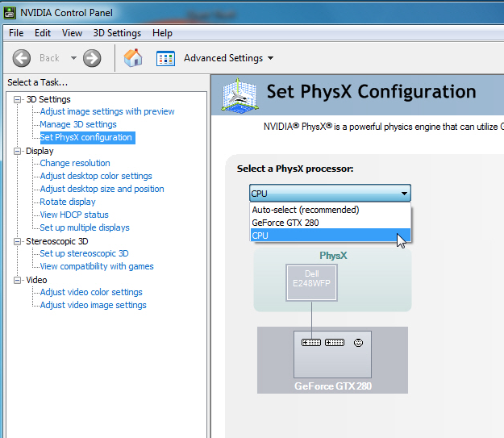504x438 pixels.
Task: Click the Forward arrow button
Action: (x=92, y=58)
